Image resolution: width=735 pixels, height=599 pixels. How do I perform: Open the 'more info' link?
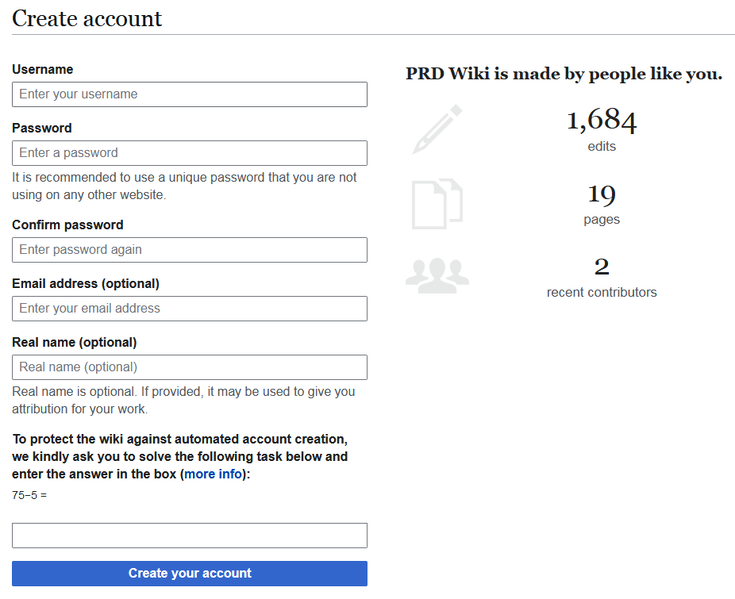click(213, 474)
